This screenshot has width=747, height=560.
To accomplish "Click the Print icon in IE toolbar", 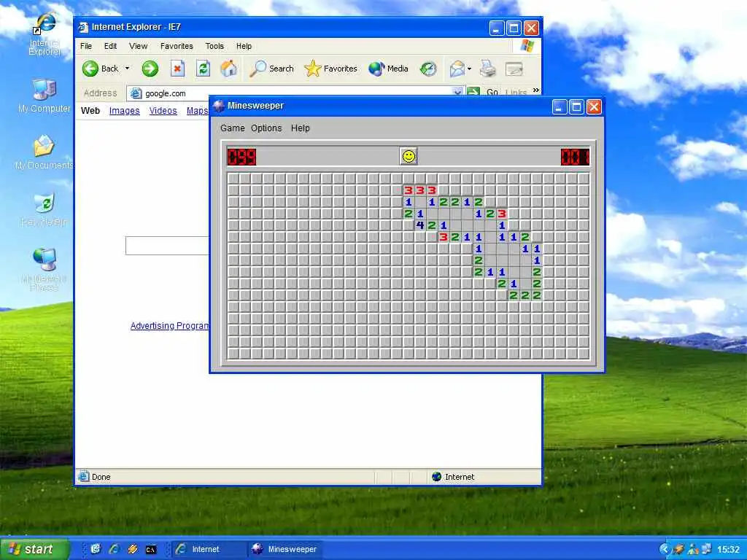I will tap(487, 69).
